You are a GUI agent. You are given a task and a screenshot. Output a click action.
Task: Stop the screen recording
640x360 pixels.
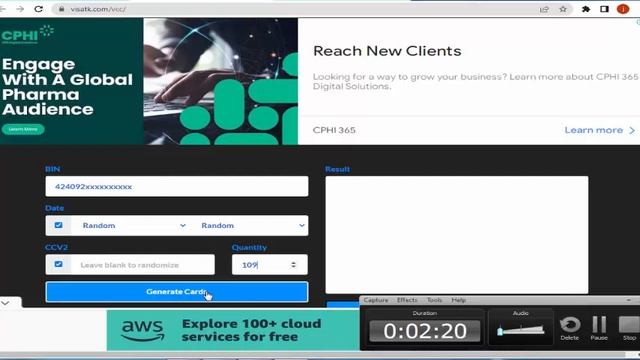pyautogui.click(x=629, y=328)
